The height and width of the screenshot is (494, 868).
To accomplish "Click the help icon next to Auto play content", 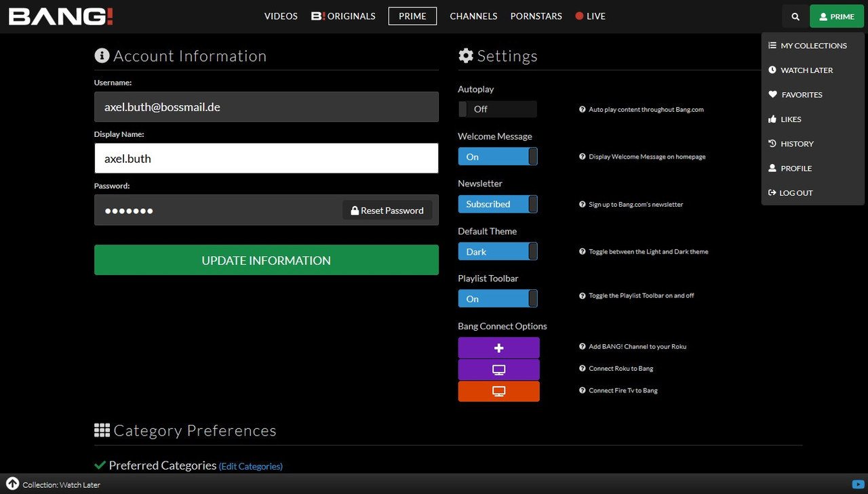I will click(x=583, y=109).
